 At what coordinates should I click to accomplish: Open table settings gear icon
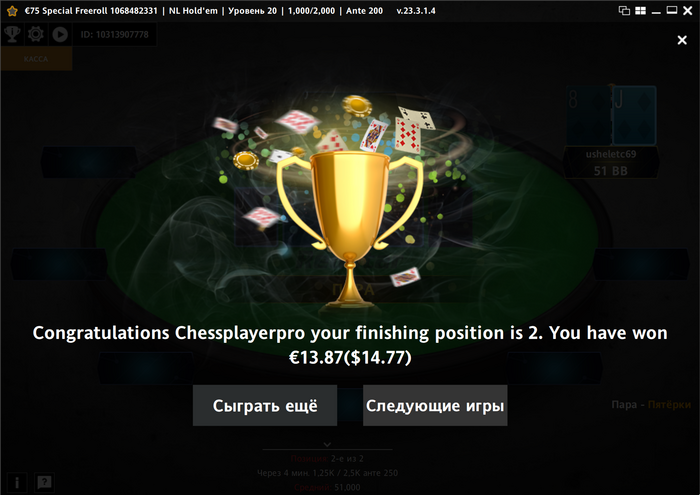click(x=36, y=34)
